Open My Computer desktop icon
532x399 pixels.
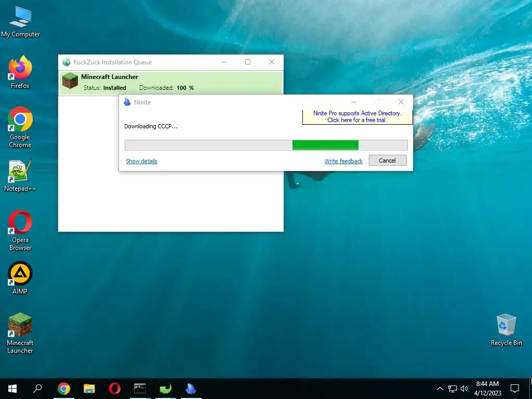(20, 22)
